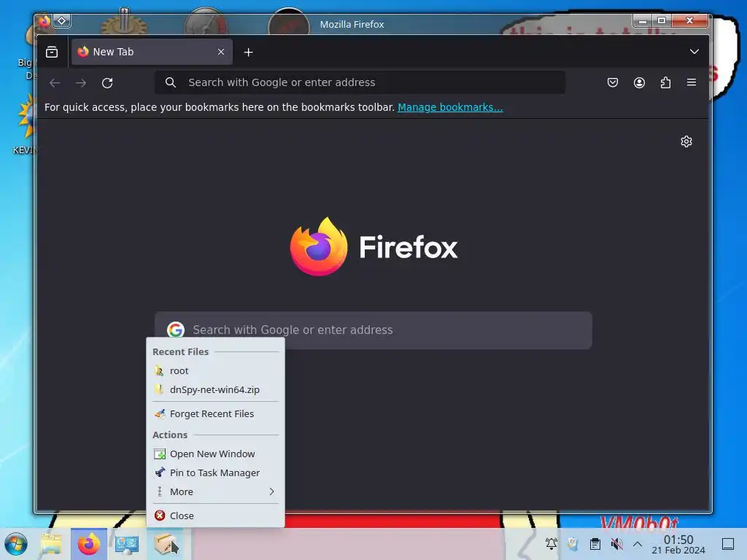This screenshot has width=747, height=560.
Task: Choose Pin to Task Manager
Action: point(215,472)
